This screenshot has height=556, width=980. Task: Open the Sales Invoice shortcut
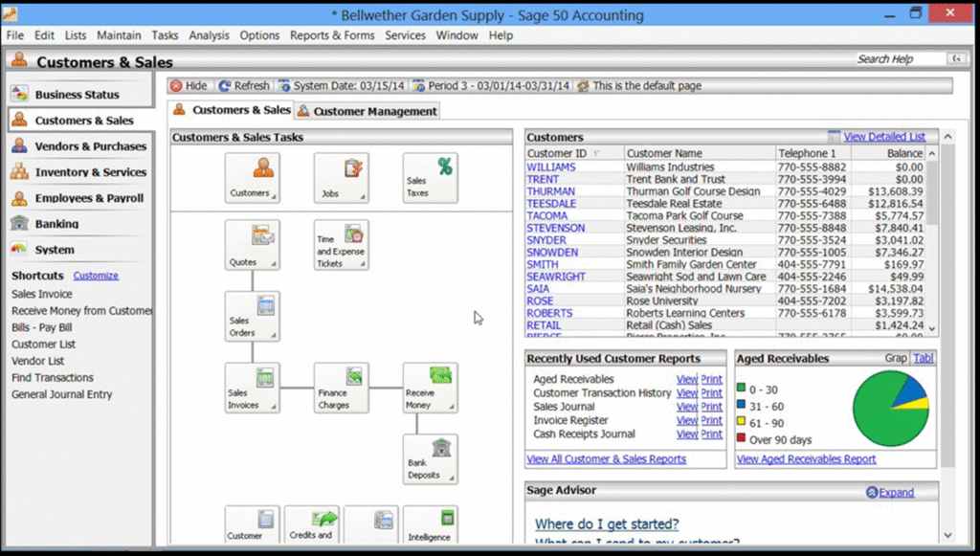(42, 294)
